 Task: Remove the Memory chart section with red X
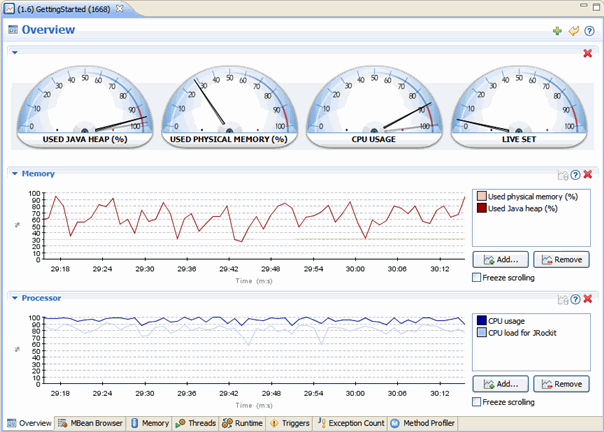pyautogui.click(x=588, y=174)
